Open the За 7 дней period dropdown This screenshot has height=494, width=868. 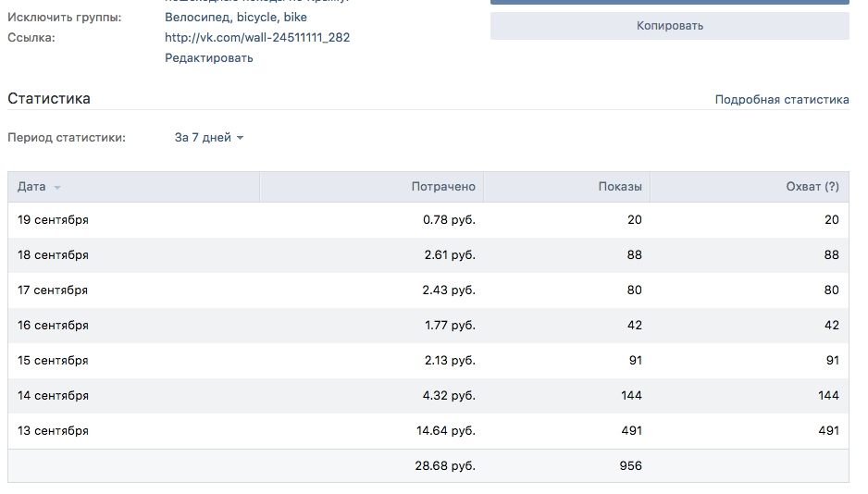pyautogui.click(x=209, y=138)
